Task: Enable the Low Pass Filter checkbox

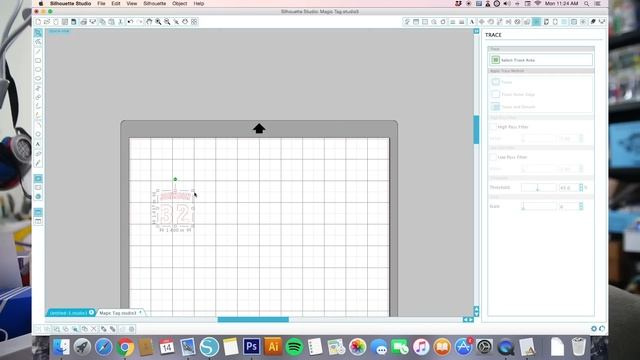Action: (493, 157)
